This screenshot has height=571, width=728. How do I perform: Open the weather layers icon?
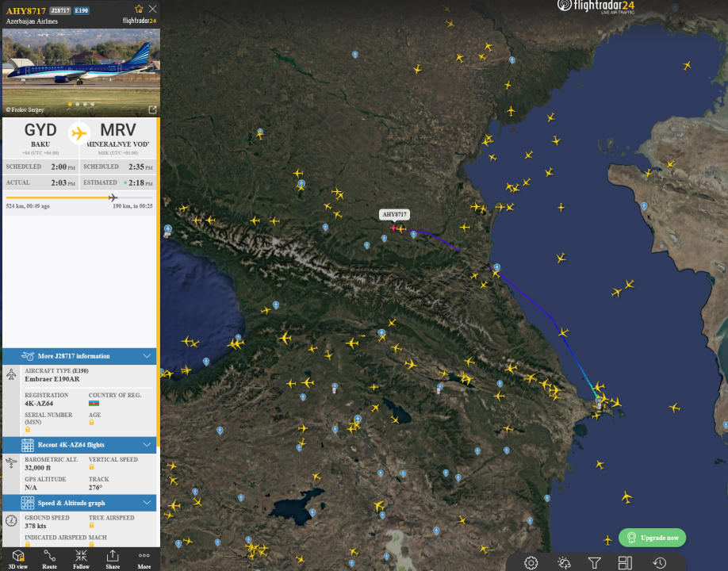click(562, 561)
